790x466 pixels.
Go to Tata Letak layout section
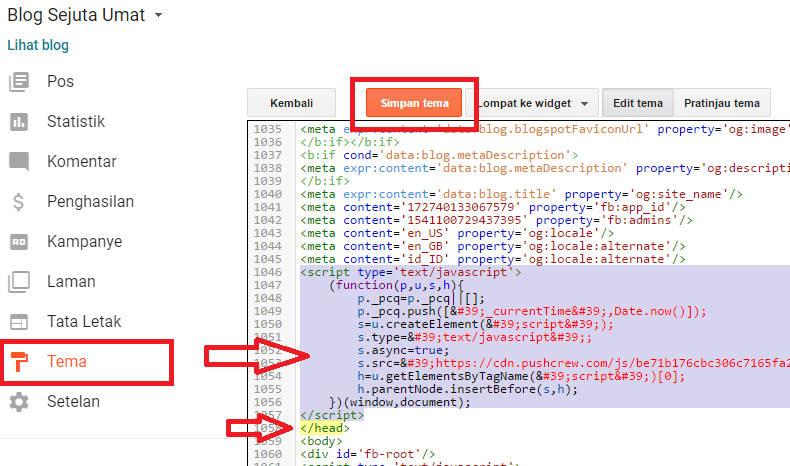coord(84,321)
